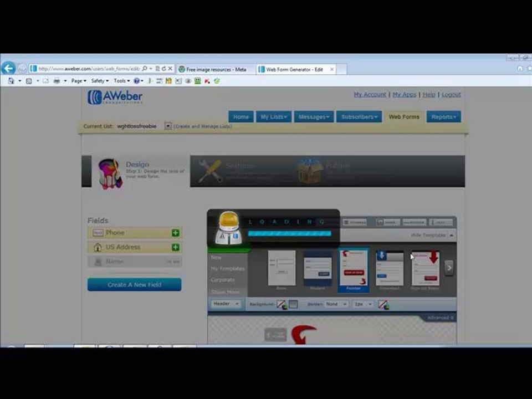Click the Phone field row
Screen dimensions: 532x399
(135, 233)
